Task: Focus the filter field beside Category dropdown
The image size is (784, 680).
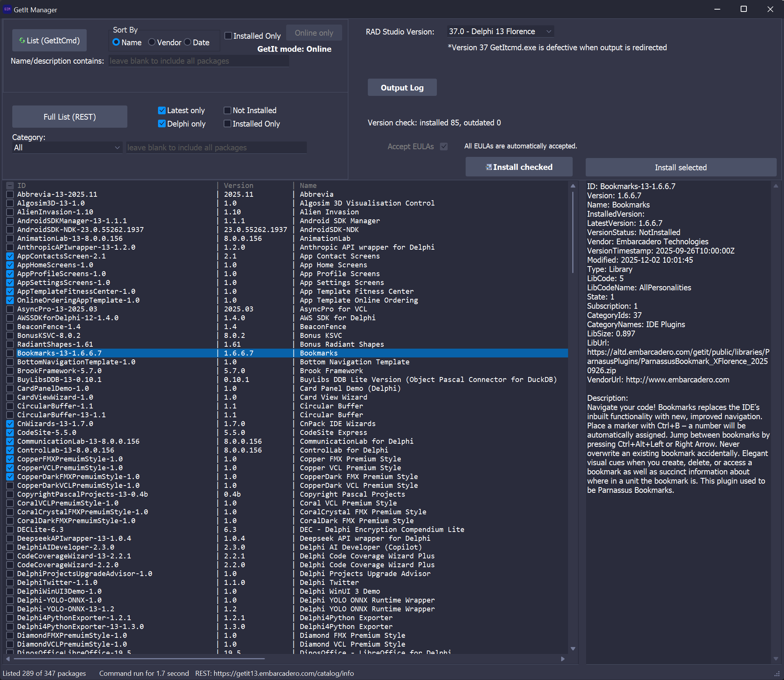Action: point(216,148)
